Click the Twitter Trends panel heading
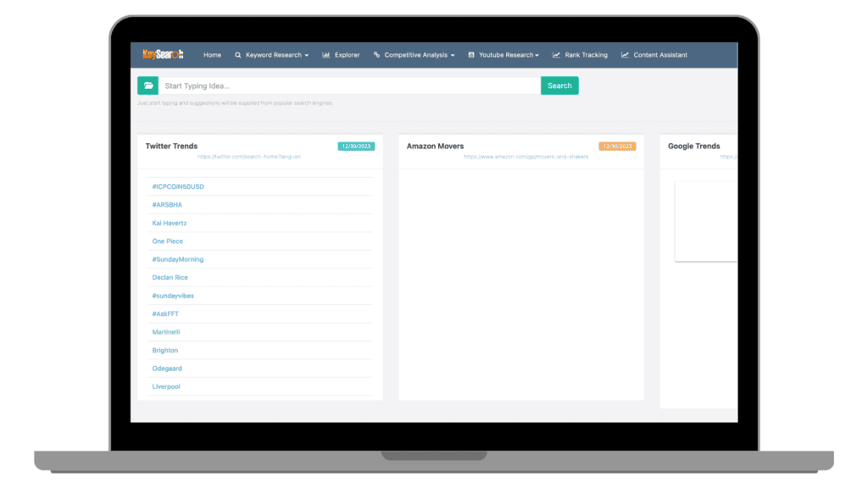 (171, 146)
